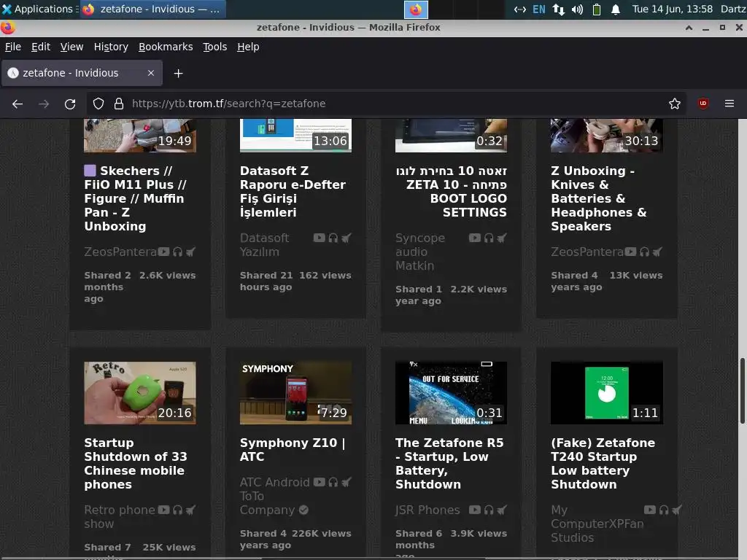Image resolution: width=747 pixels, height=560 pixels.
Task: Reload the current page
Action: click(70, 104)
